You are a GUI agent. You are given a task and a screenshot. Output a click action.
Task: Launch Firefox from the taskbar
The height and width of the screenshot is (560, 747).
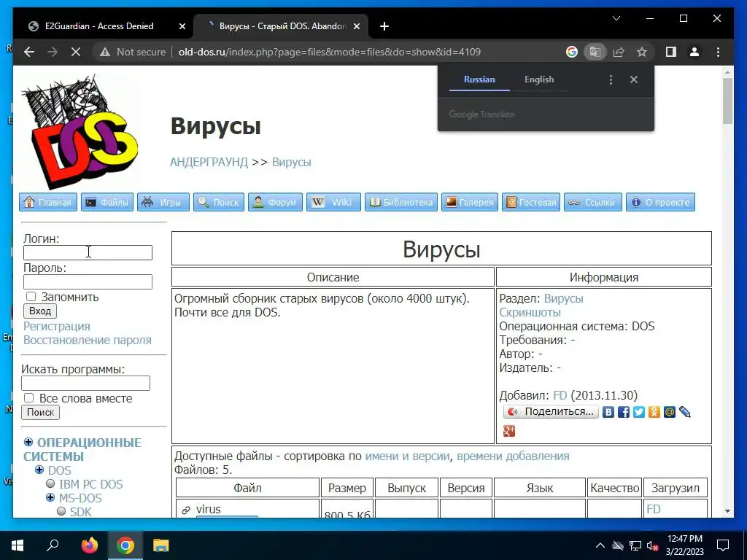click(89, 545)
